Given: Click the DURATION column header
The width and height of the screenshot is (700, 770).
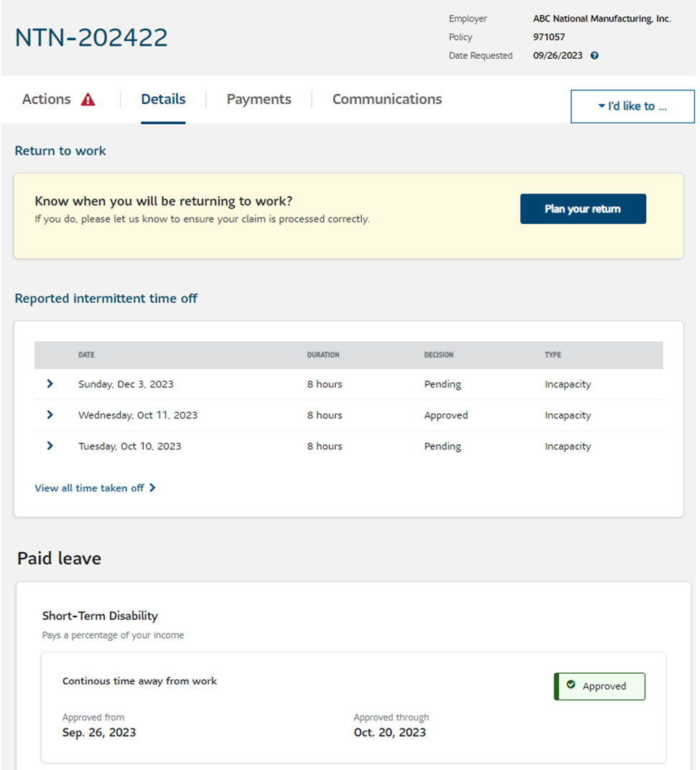Looking at the screenshot, I should (x=323, y=355).
